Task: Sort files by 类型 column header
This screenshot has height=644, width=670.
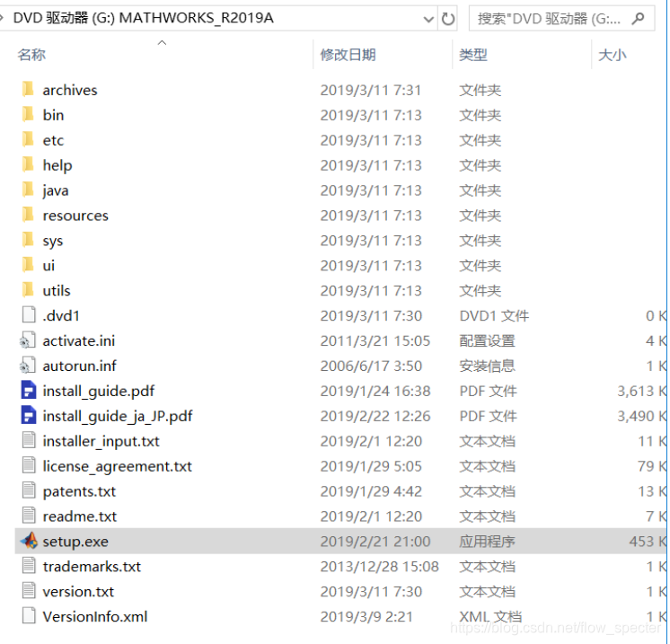Action: point(473,56)
